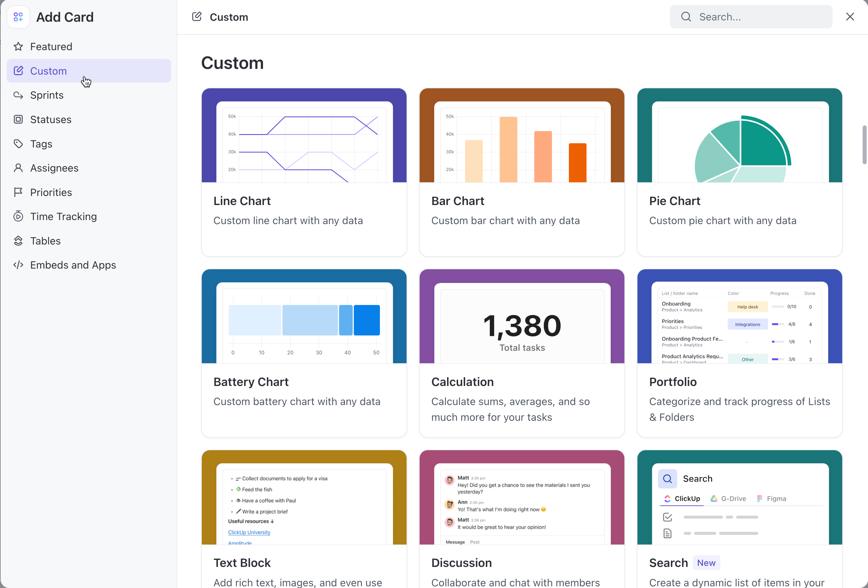Image resolution: width=868 pixels, height=588 pixels.
Task: Close the Add Card dialog
Action: pyautogui.click(x=850, y=16)
